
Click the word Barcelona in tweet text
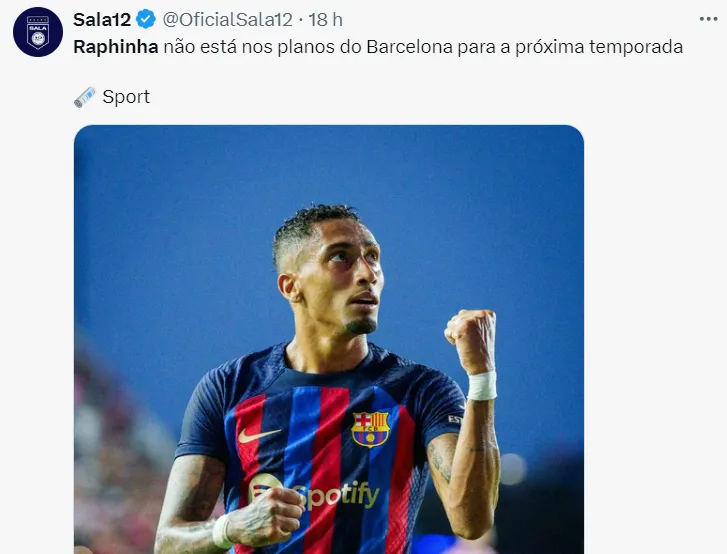coord(409,47)
